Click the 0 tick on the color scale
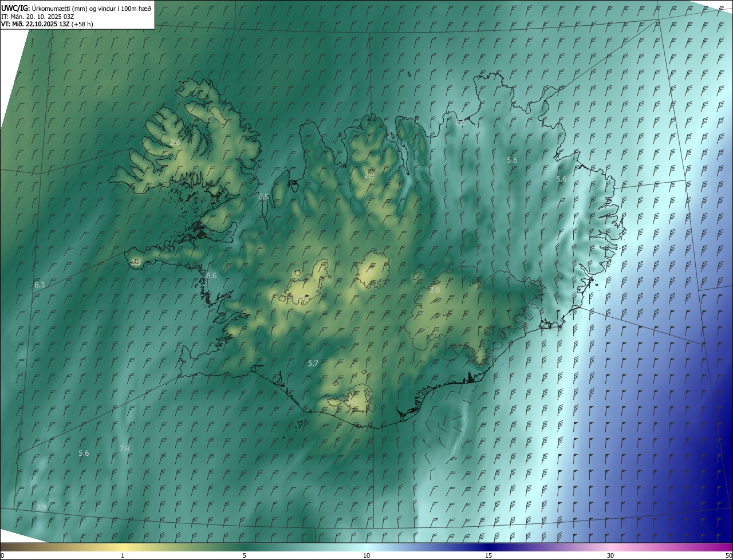This screenshot has height=560, width=733. pos(2,555)
